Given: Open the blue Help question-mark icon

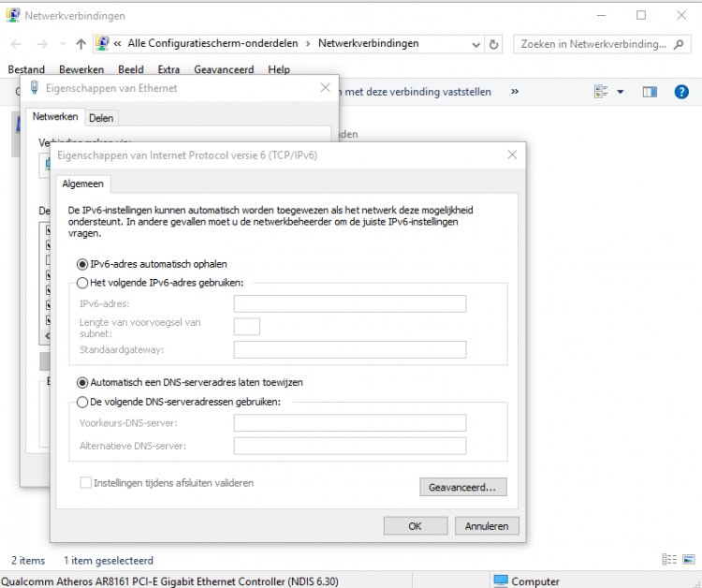Looking at the screenshot, I should coord(681,92).
